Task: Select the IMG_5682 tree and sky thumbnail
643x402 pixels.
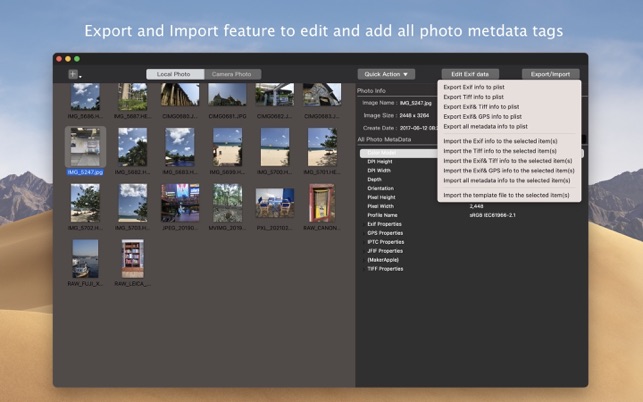Action: tap(132, 147)
